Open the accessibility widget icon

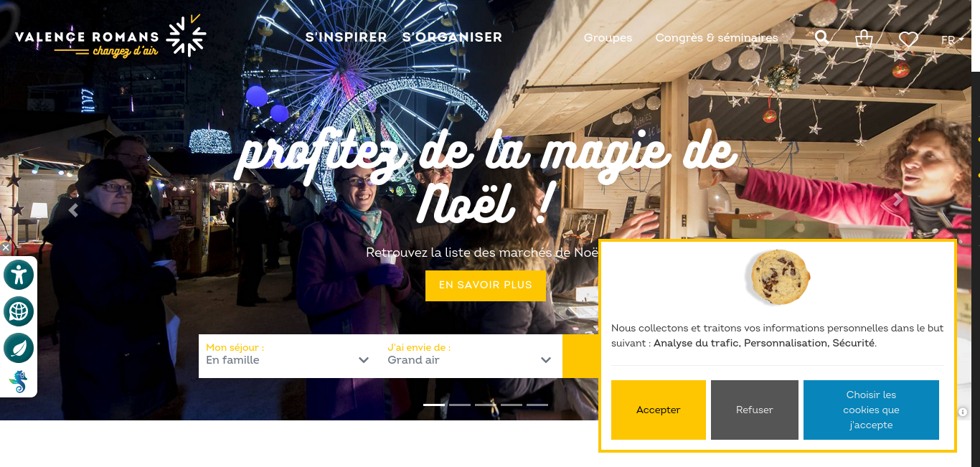point(19,275)
